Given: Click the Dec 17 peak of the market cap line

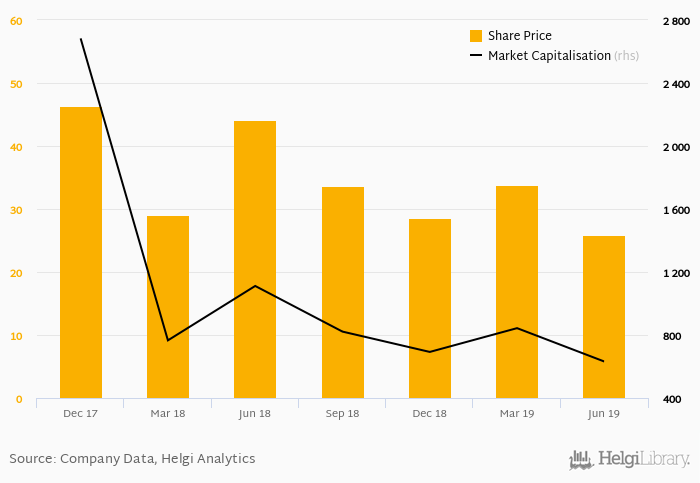Looking at the screenshot, I should click(81, 39).
